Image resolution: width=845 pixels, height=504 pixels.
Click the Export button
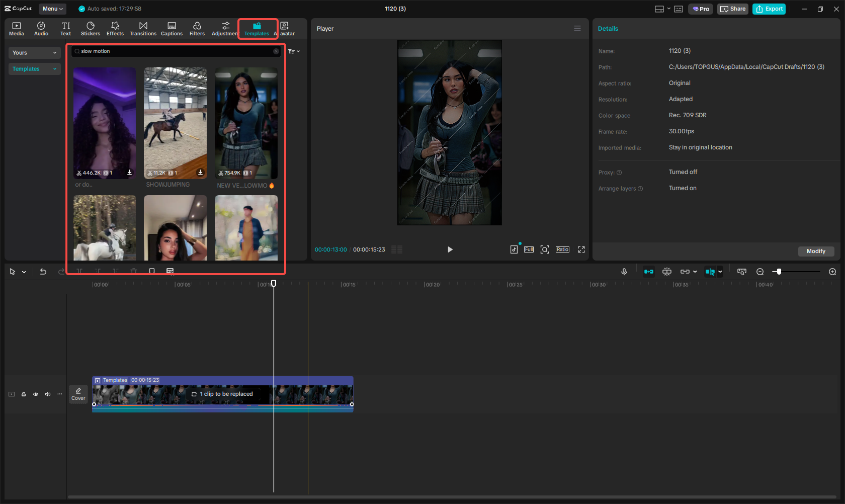tap(769, 9)
